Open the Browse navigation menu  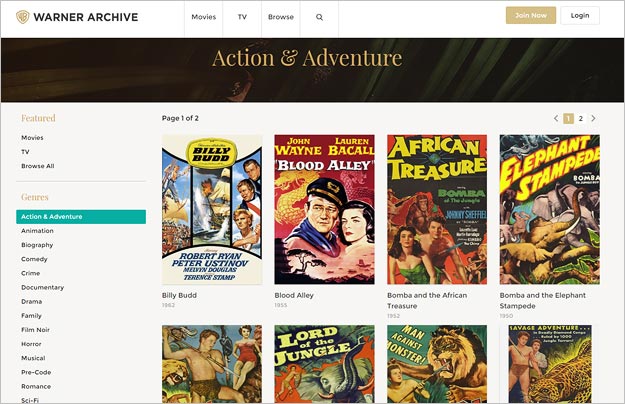coord(281,17)
